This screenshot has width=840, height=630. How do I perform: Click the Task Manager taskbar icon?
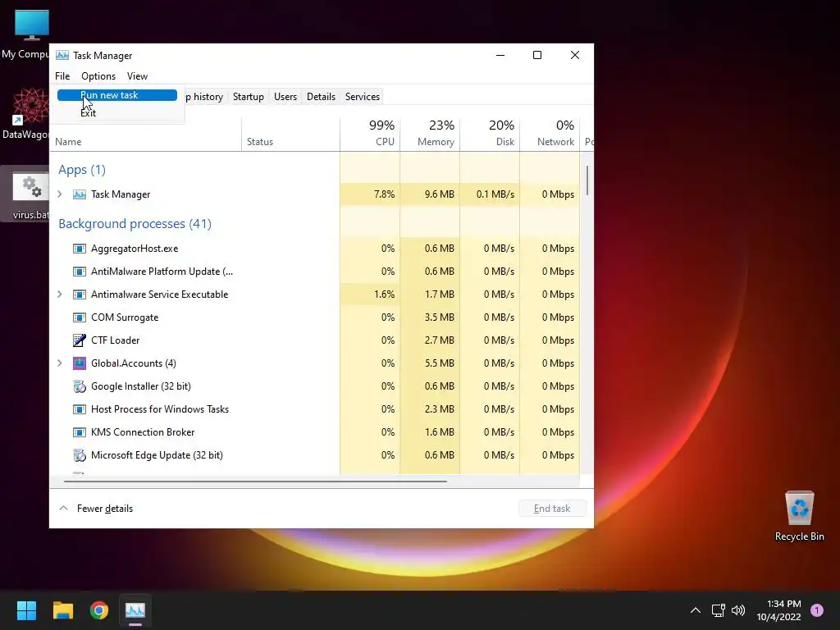click(135, 610)
